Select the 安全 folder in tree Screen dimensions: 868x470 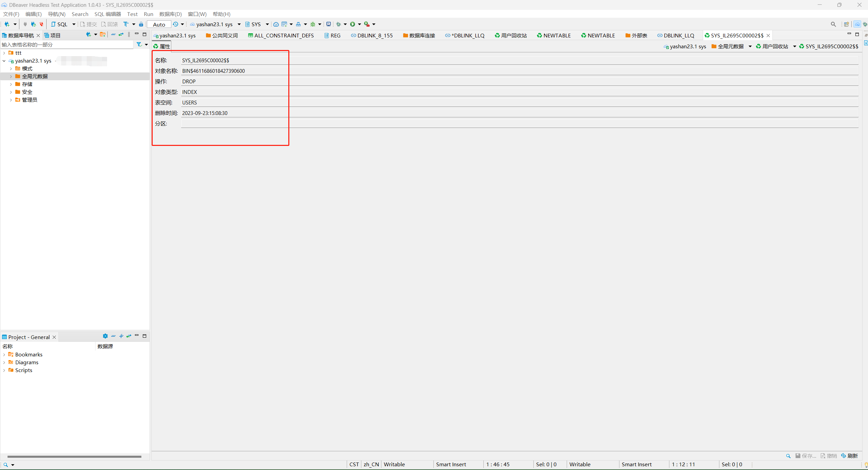27,92
